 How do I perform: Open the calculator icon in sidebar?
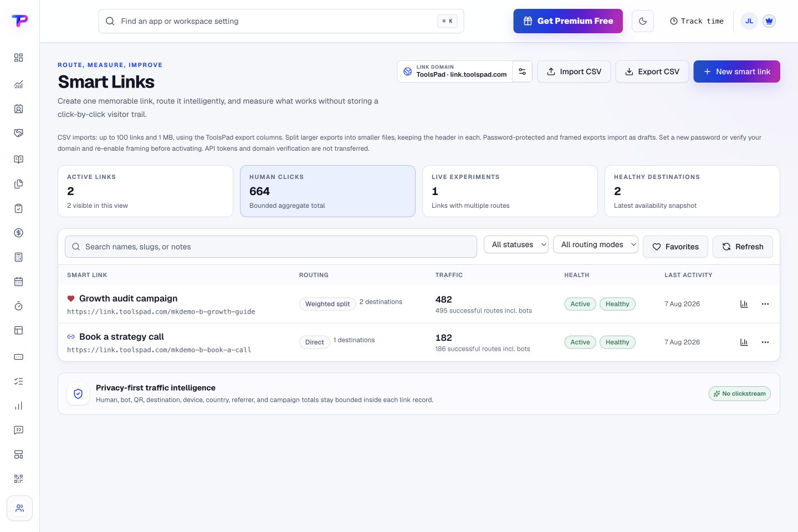(18, 257)
